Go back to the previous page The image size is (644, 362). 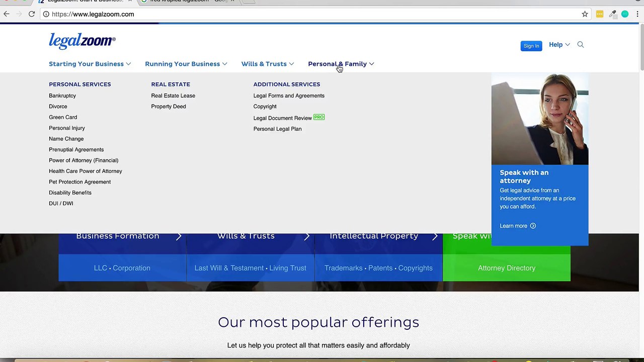tap(7, 14)
